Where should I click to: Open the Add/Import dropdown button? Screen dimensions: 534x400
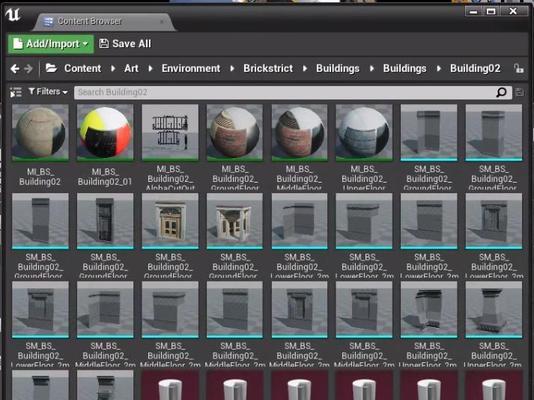[x=51, y=44]
